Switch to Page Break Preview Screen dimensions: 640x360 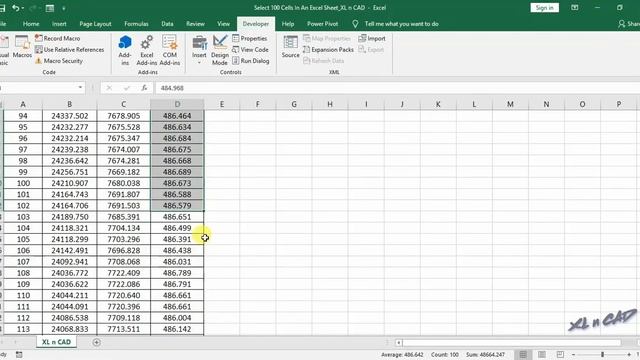coord(560,354)
